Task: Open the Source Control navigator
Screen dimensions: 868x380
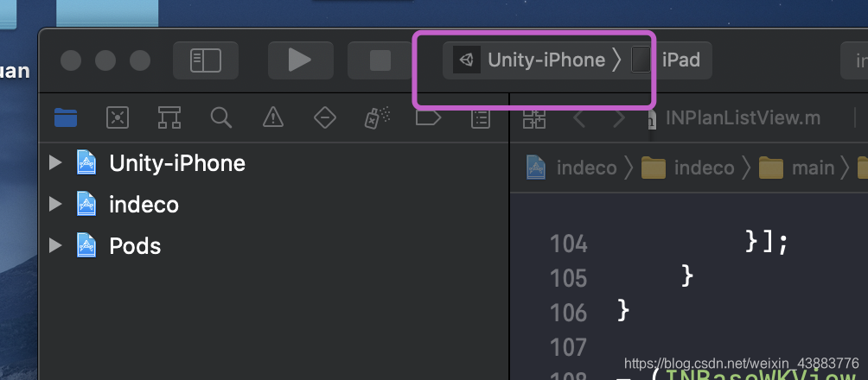Action: (x=118, y=117)
